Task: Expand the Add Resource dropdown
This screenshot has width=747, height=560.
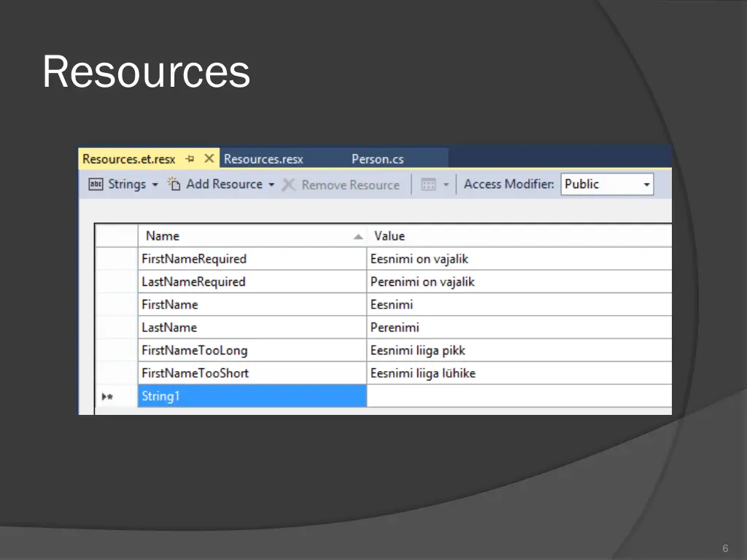Action: (x=271, y=184)
